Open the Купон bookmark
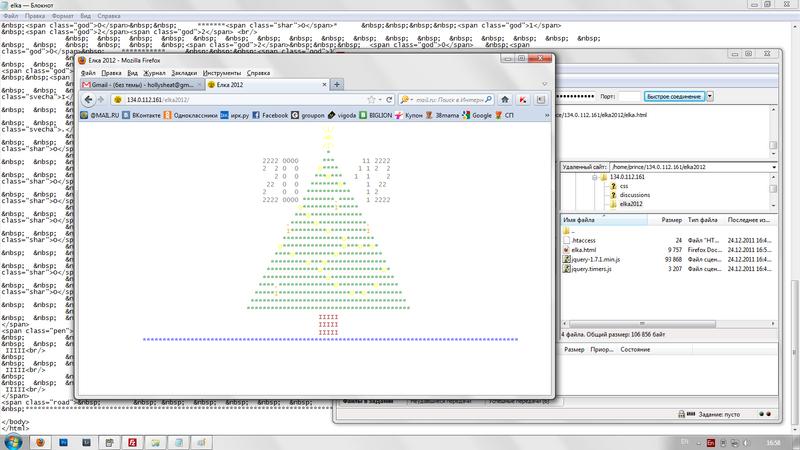Image resolution: width=800 pixels, height=450 pixels. pyautogui.click(x=409, y=115)
